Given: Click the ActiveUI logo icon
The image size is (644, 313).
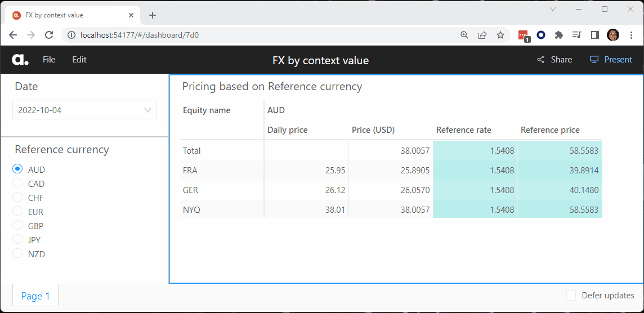Looking at the screenshot, I should click(20, 60).
